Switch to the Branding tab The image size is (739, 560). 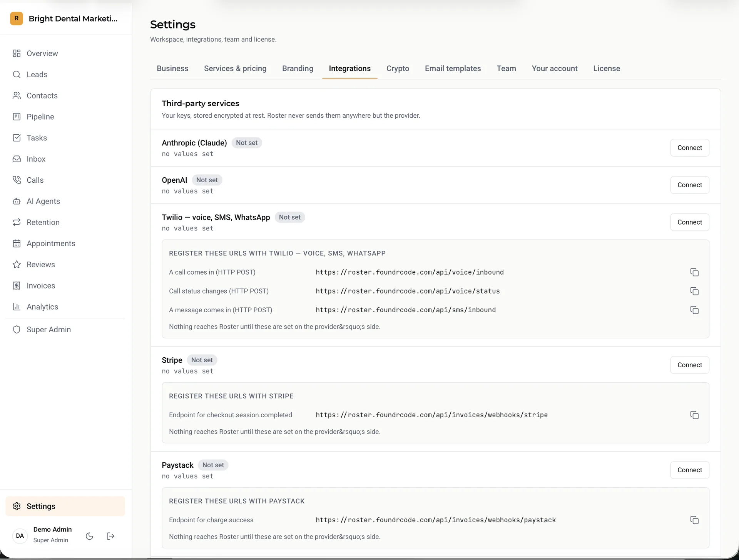[x=298, y=68]
